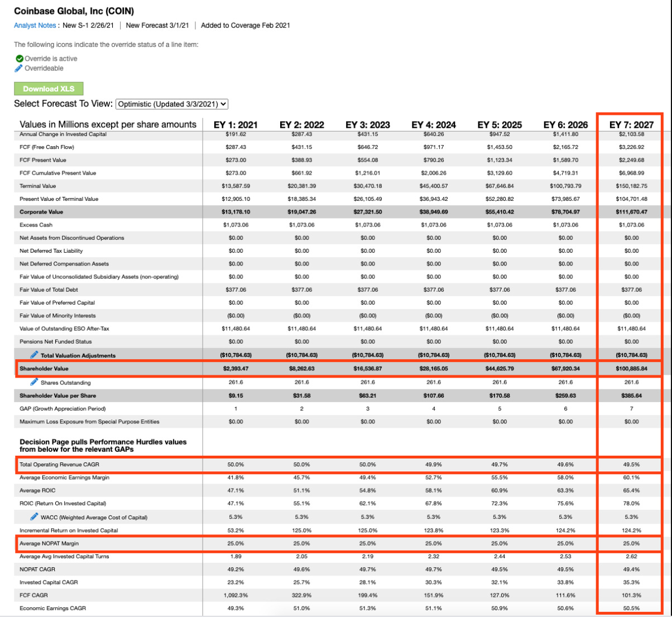The height and width of the screenshot is (618, 672).
Task: Click pencil icon beside WACC row
Action: (x=34, y=516)
